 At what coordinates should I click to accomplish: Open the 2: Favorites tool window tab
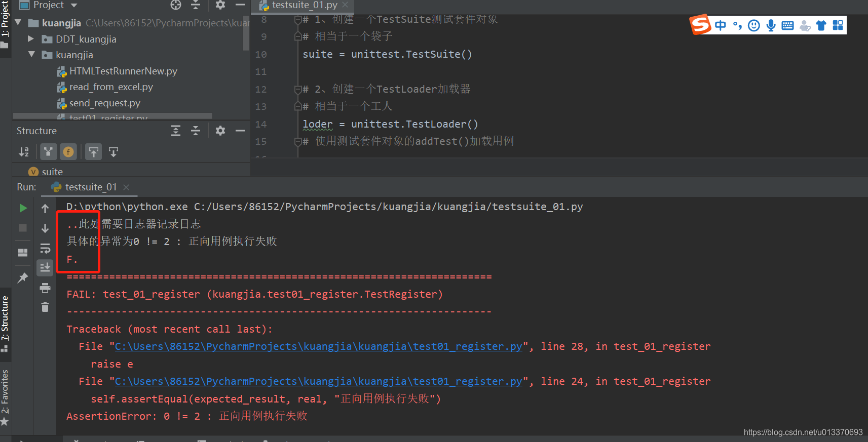click(5, 398)
